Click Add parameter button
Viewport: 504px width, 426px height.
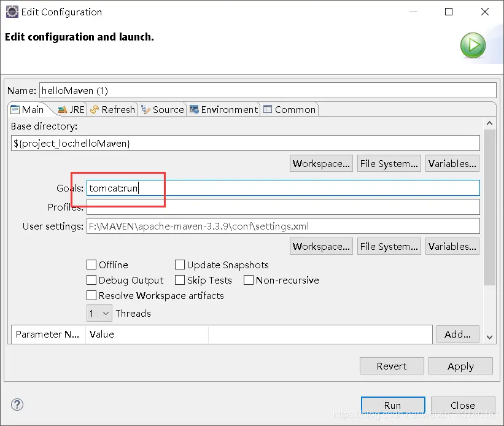click(458, 335)
